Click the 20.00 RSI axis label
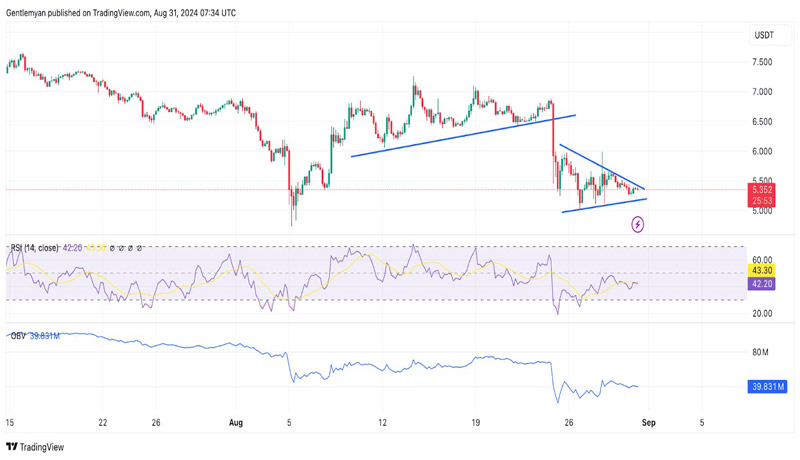 click(x=762, y=314)
